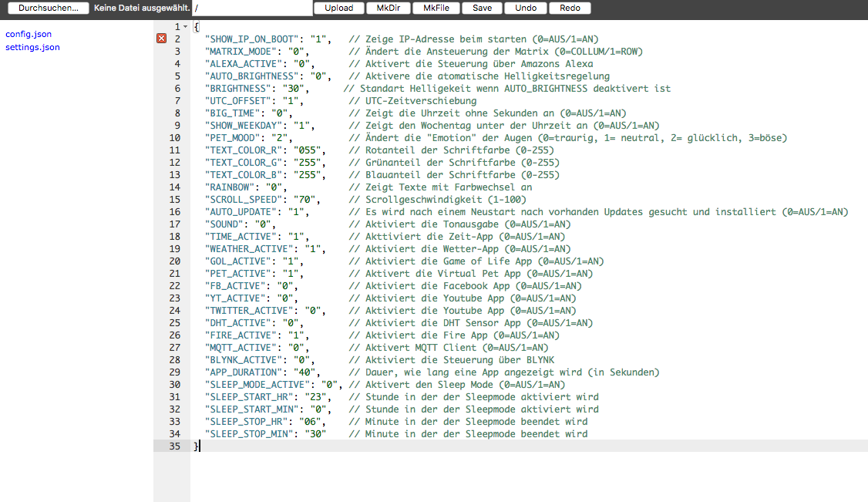Image resolution: width=868 pixels, height=502 pixels.
Task: Open config.json in the file list
Action: pyautogui.click(x=29, y=34)
